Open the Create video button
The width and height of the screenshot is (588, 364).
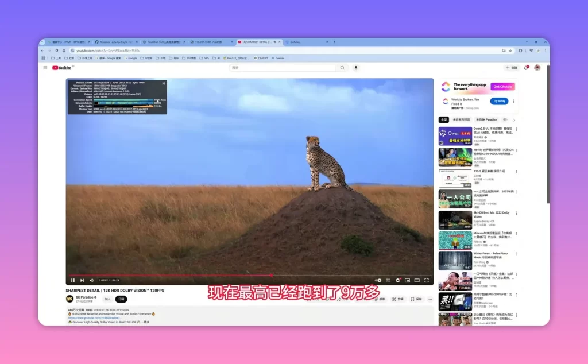pos(512,68)
